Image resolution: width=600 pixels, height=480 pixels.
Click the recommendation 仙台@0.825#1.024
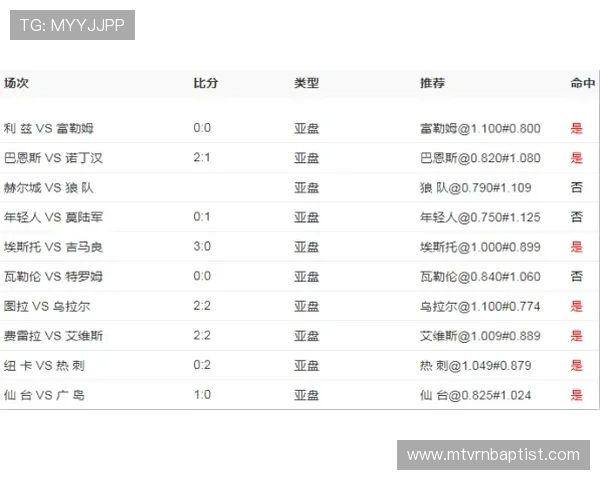click(476, 395)
